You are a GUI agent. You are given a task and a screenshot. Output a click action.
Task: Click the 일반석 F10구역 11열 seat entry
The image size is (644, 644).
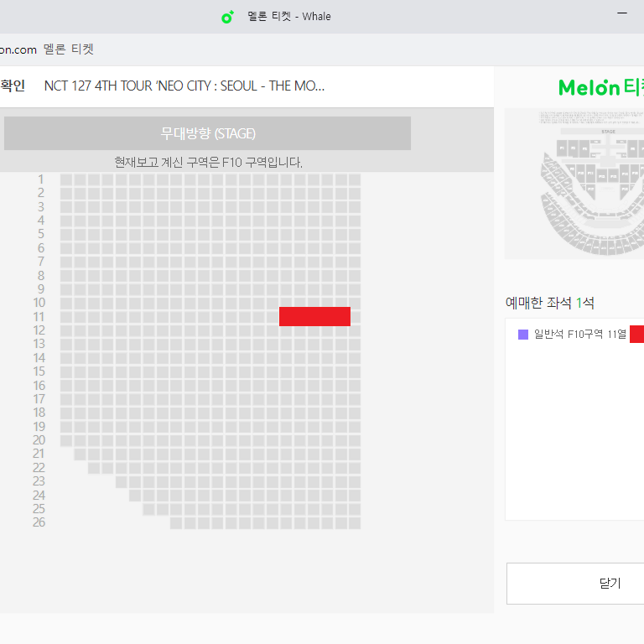pos(581,335)
